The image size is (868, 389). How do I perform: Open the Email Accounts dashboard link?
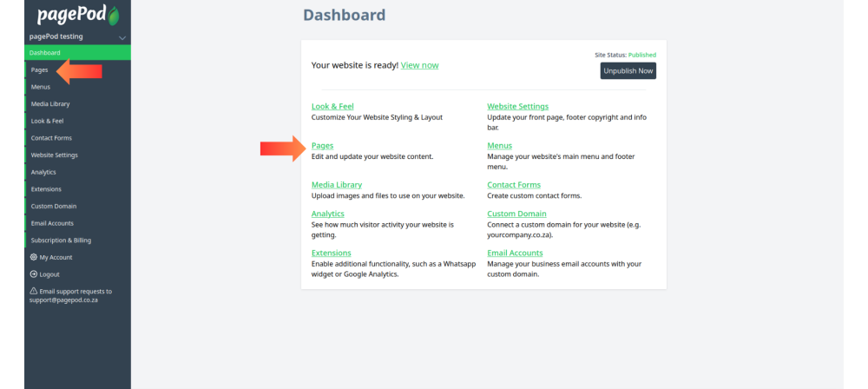pos(515,253)
